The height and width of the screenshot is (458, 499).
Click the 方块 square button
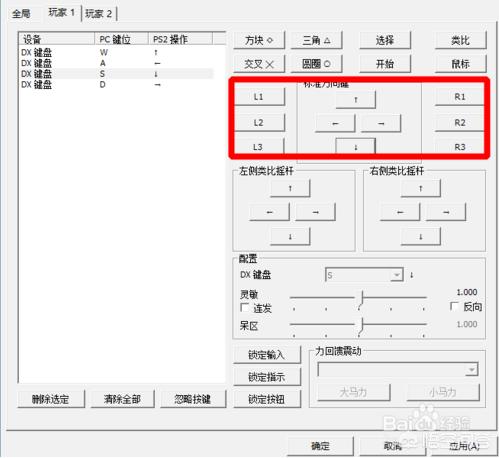coord(259,40)
